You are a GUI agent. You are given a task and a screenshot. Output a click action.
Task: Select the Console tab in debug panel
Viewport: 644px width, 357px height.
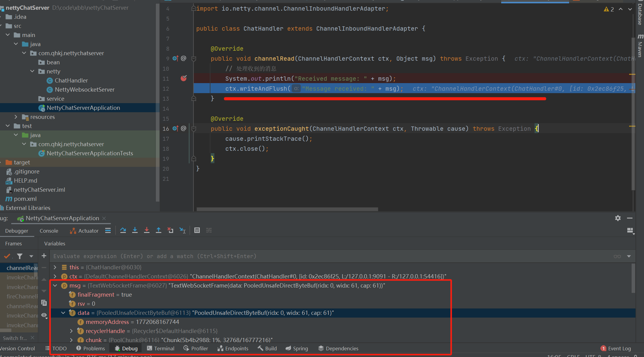click(47, 231)
